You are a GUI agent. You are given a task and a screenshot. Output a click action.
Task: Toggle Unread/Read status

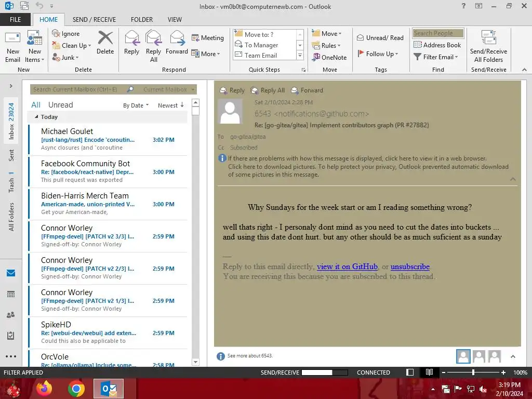[x=380, y=37]
